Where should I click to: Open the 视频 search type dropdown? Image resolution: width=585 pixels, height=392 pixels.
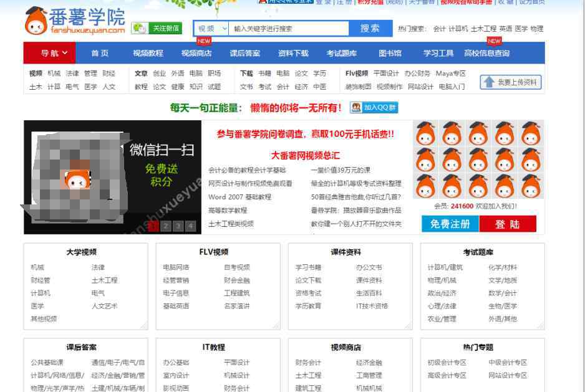[212, 28]
